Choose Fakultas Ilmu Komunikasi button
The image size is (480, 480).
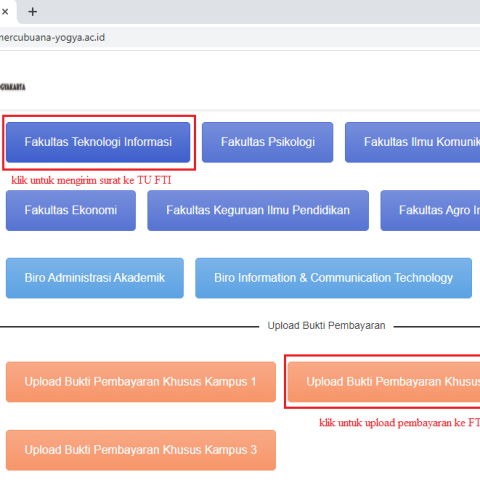pyautogui.click(x=413, y=142)
